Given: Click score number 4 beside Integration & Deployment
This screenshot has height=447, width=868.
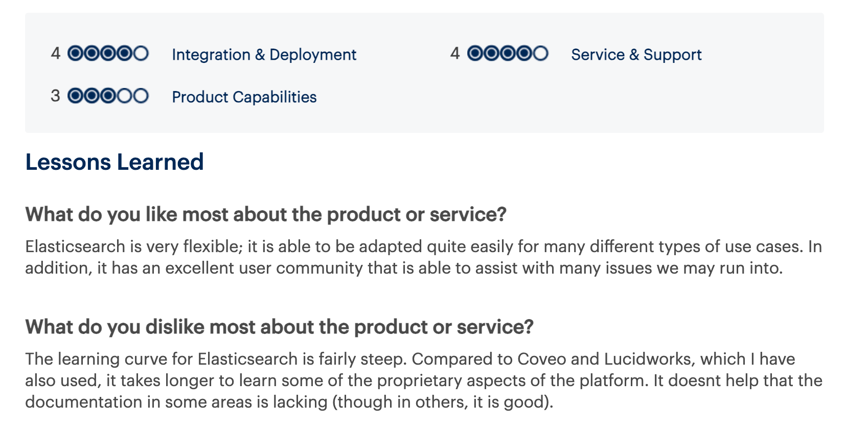Looking at the screenshot, I should pyautogui.click(x=55, y=53).
